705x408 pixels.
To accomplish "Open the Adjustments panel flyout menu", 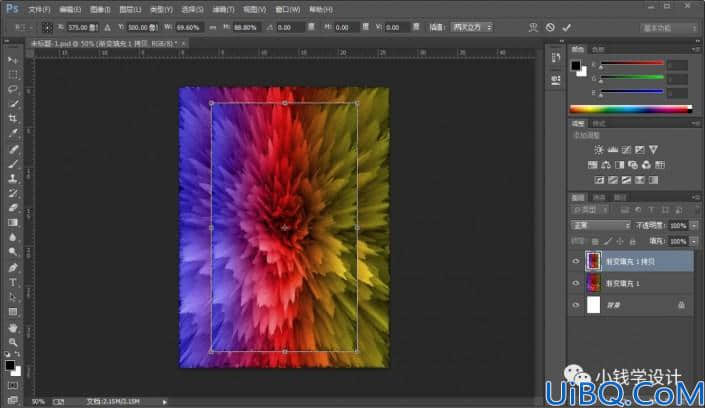I will [696, 123].
